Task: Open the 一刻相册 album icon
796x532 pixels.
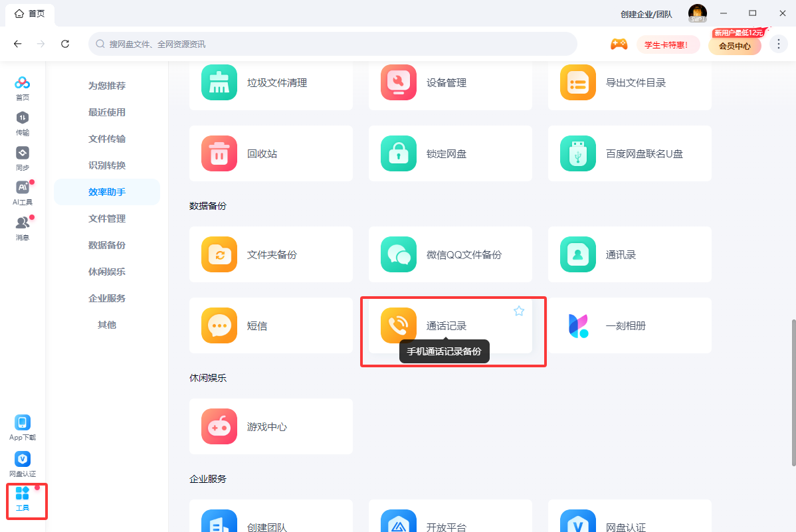Action: tap(577, 325)
